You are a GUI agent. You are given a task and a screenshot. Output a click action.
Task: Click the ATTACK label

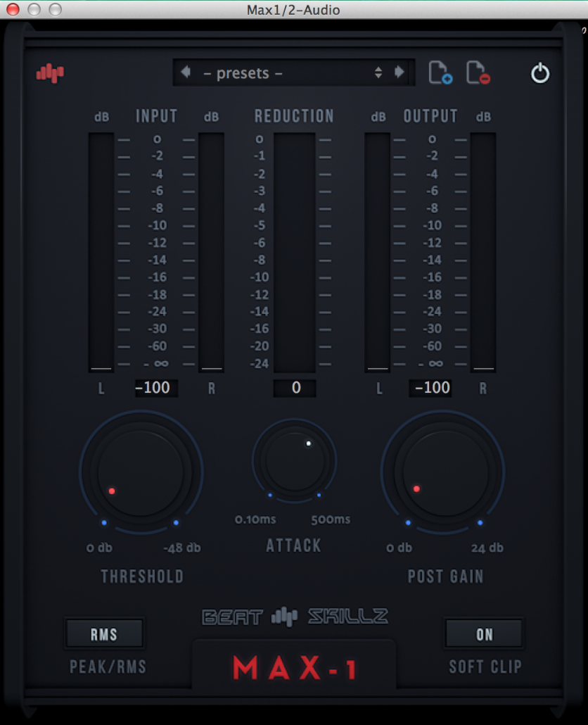tap(293, 545)
